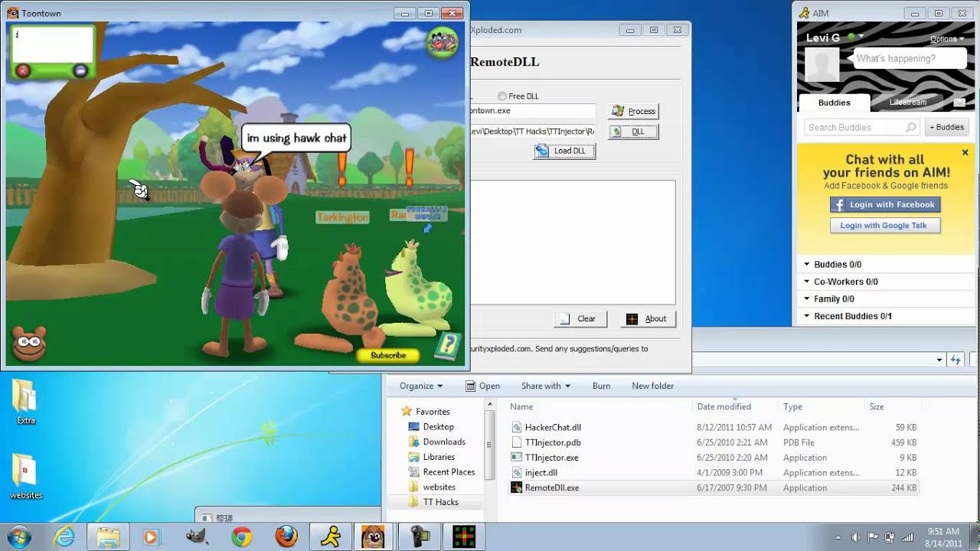The width and height of the screenshot is (980, 551).
Task: Open Downloads in Explorer sidebar
Action: tap(444, 442)
